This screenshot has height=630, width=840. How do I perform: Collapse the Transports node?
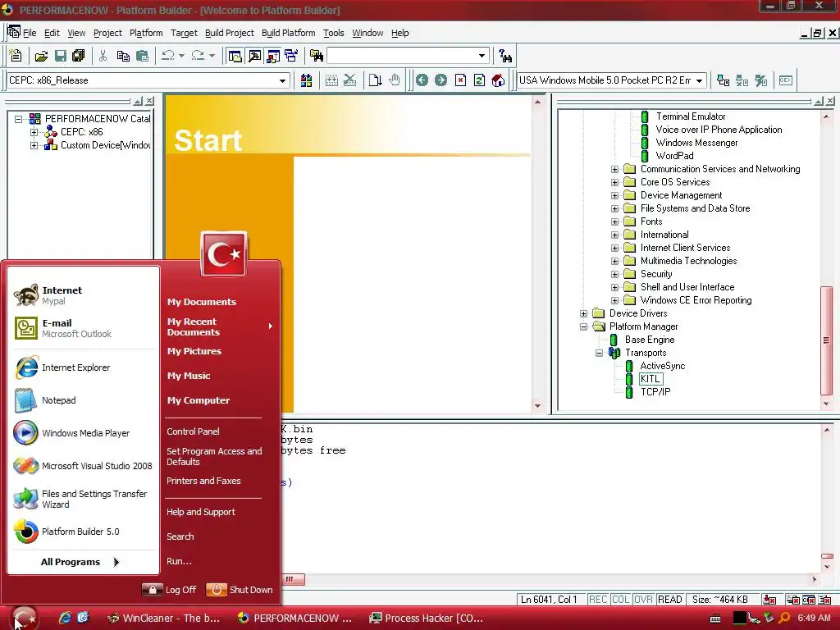(599, 353)
